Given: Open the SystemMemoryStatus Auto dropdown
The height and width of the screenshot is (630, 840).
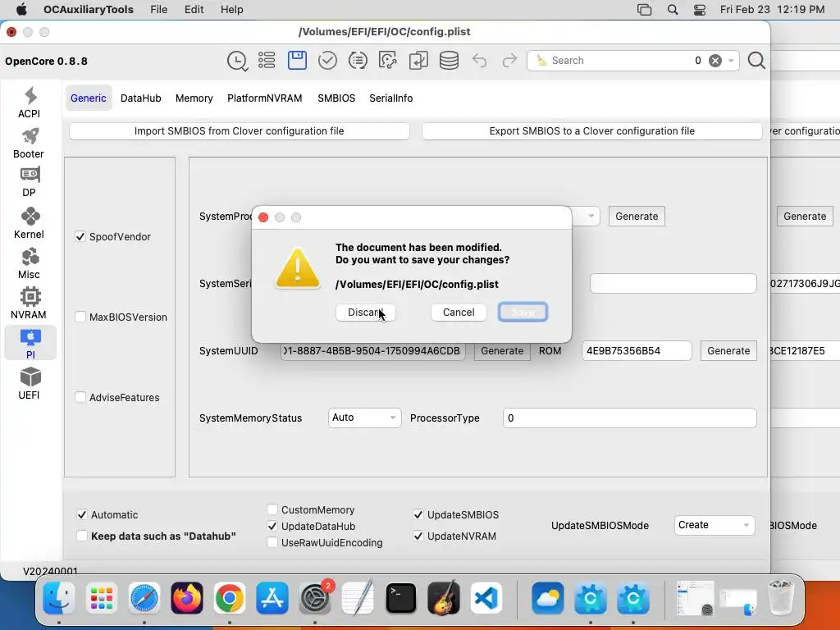Looking at the screenshot, I should click(x=364, y=418).
